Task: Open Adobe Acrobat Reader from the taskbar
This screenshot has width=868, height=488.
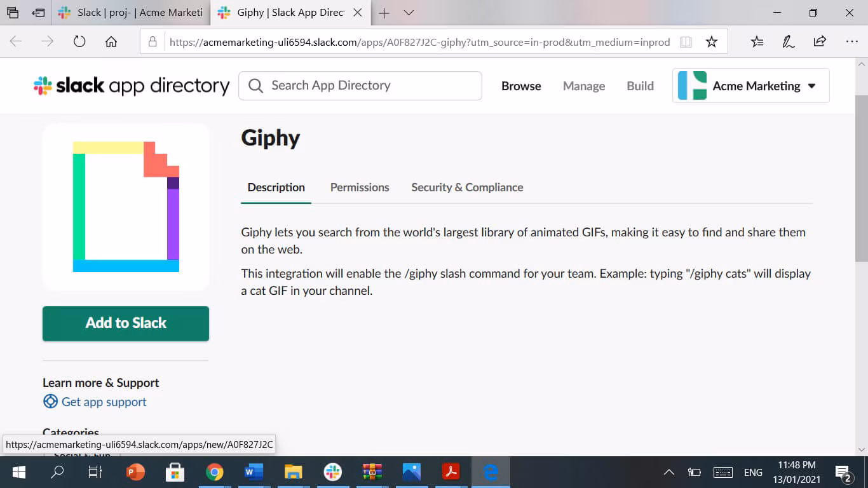Action: coord(451,472)
